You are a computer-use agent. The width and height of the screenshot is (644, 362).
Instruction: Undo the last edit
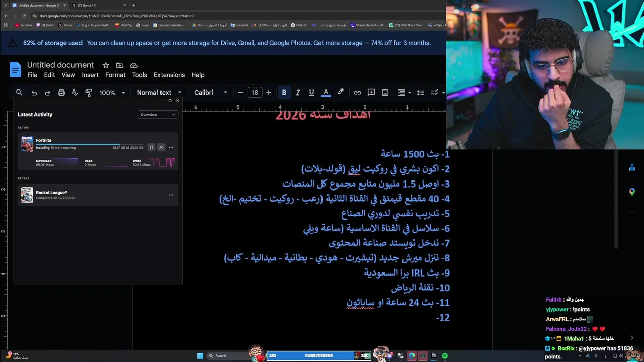[x=34, y=93]
